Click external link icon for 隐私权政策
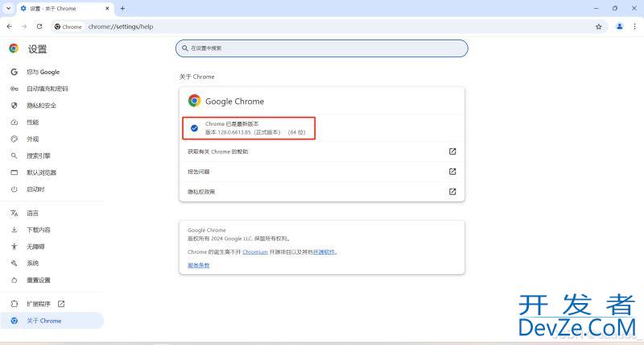The height and width of the screenshot is (345, 644). 452,192
